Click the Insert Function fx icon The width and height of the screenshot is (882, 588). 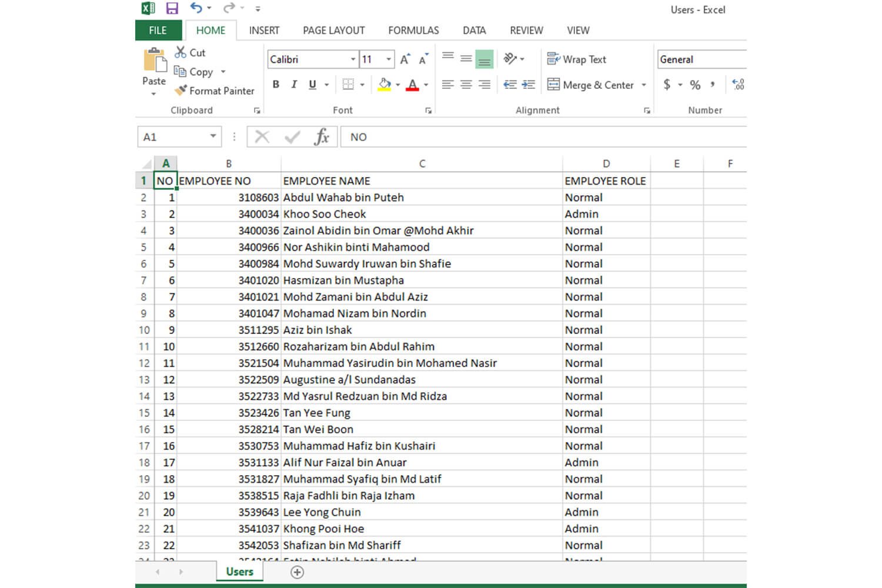321,137
